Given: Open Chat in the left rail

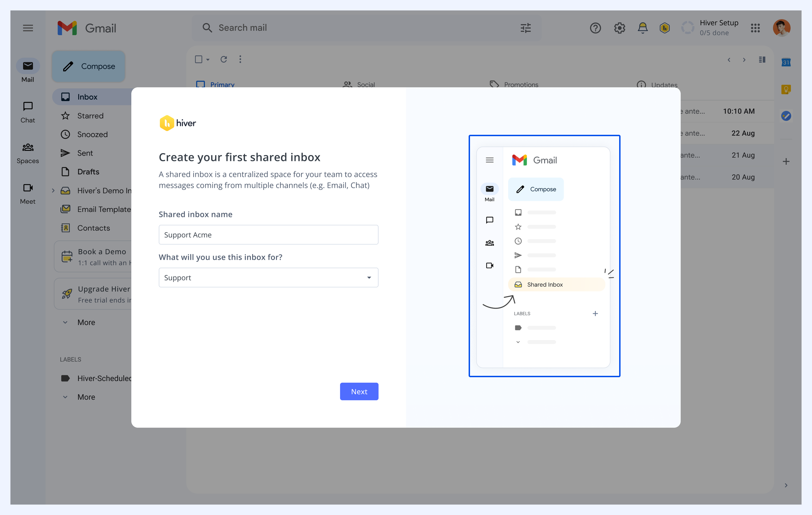Looking at the screenshot, I should pyautogui.click(x=28, y=112).
